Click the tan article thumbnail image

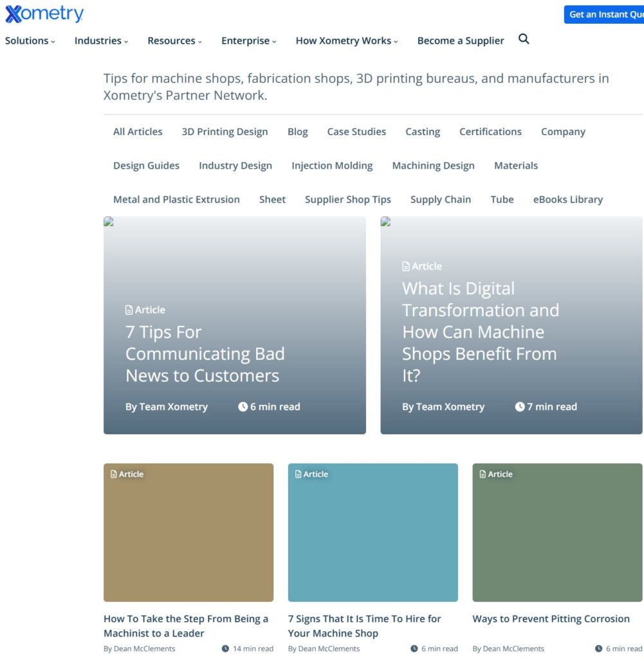pos(189,532)
